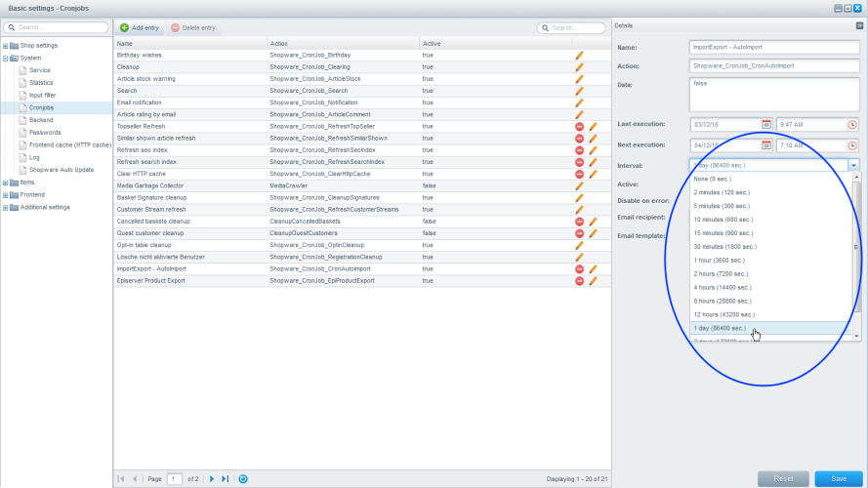
Task: Edit the Clear HTTP cache cronjob
Action: tap(593, 175)
